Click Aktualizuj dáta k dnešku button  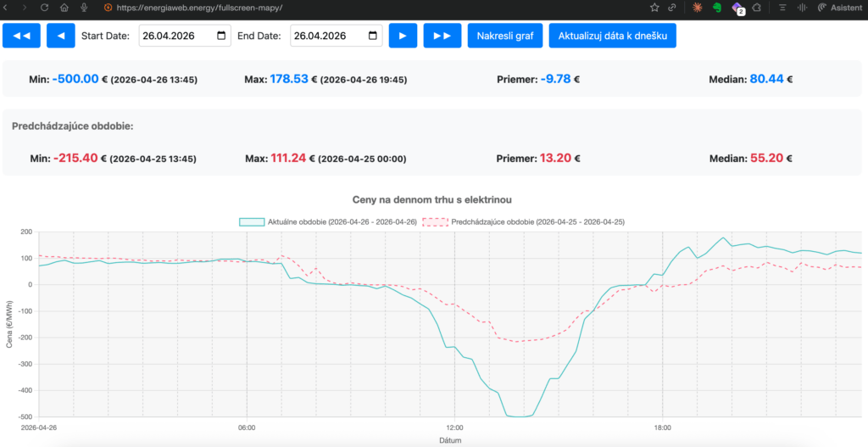(612, 36)
